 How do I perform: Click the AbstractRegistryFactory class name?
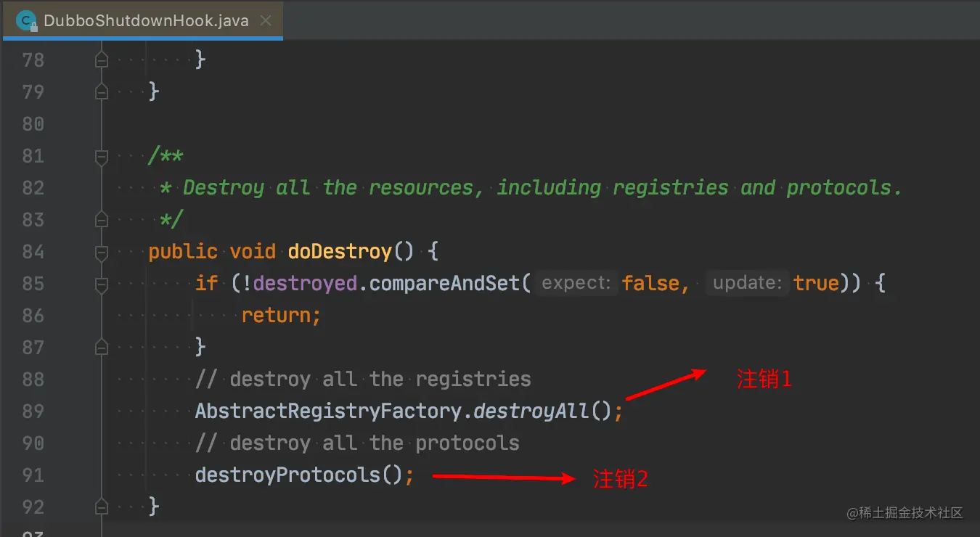pos(328,411)
